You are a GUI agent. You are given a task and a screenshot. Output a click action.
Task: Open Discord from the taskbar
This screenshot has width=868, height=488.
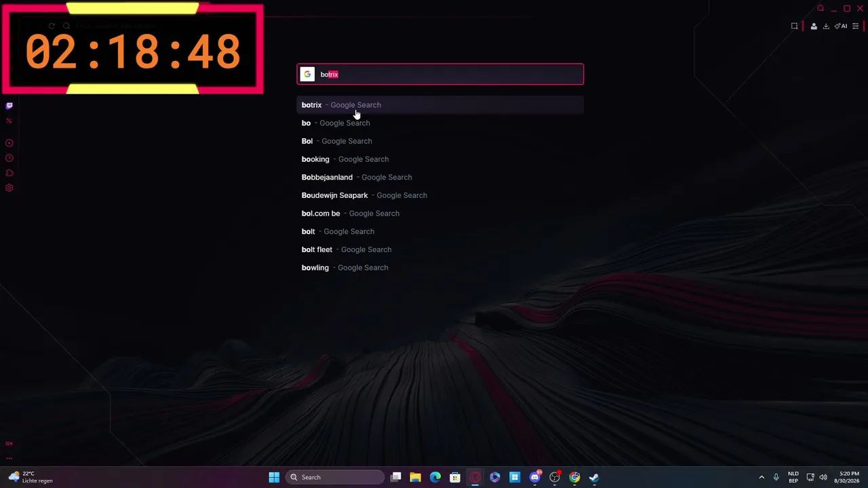tap(535, 477)
